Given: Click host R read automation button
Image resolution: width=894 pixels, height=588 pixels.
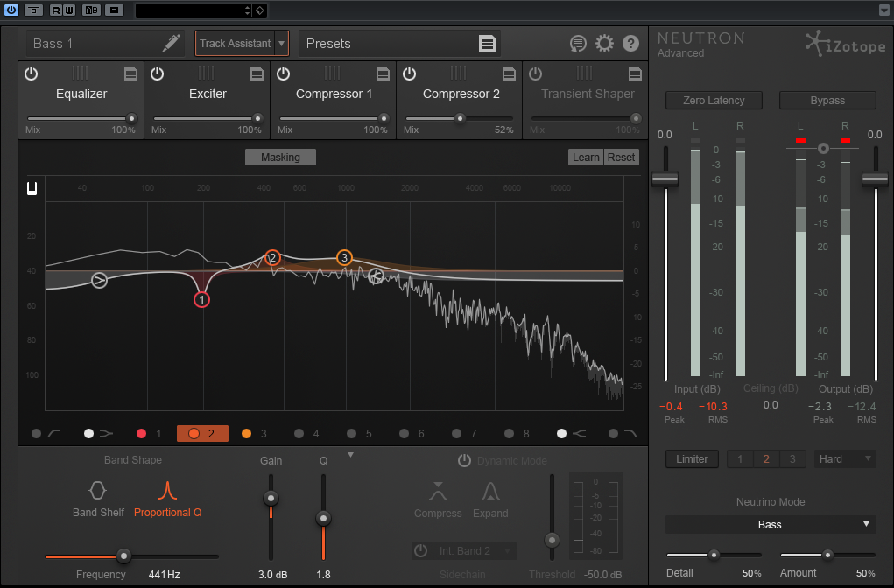Looking at the screenshot, I should pos(55,10).
